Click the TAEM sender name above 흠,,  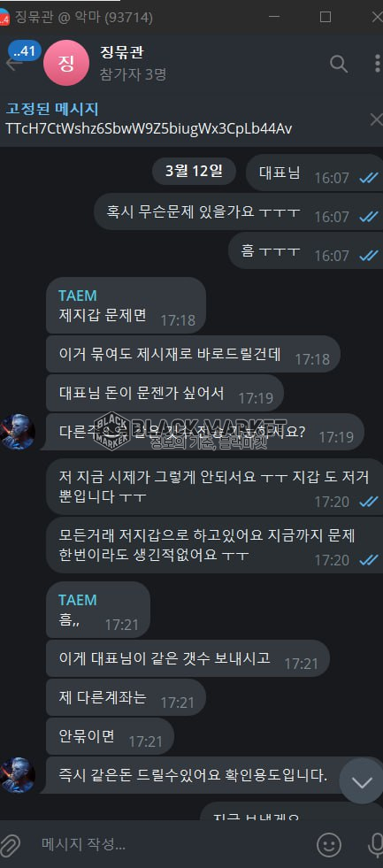click(78, 600)
